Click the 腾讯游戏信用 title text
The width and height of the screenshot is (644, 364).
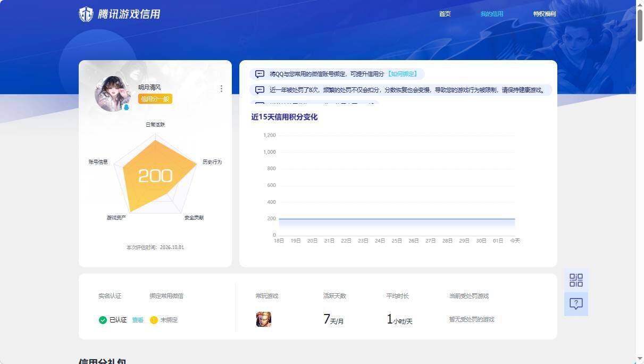[x=129, y=14]
